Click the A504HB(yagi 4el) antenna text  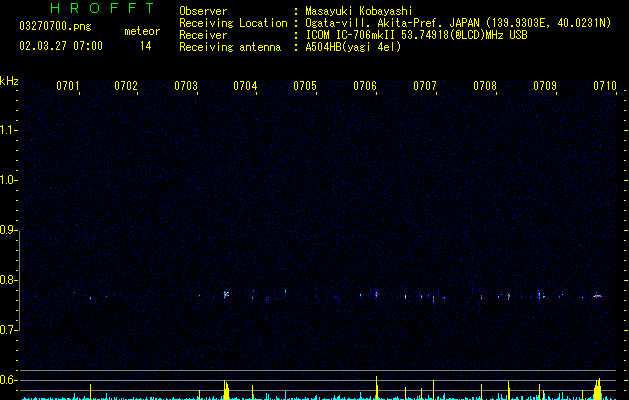[353, 47]
